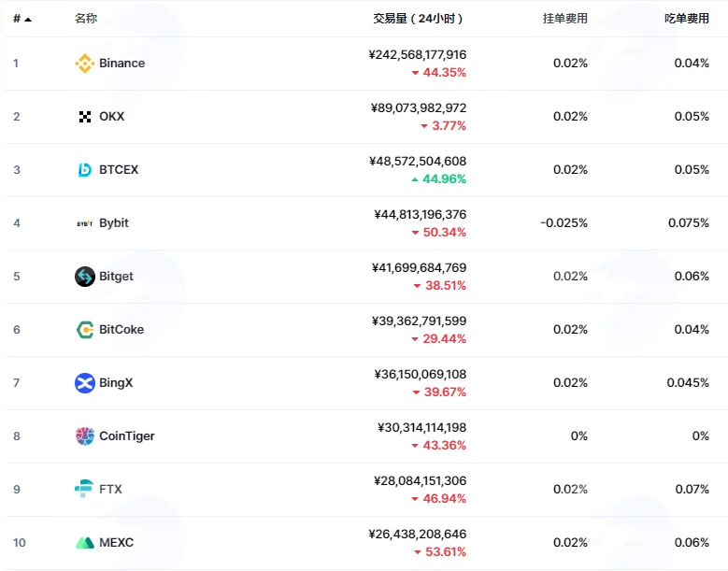Click rank number 10 in MEXC row
Screen dimensions: 728x571
click(20, 543)
